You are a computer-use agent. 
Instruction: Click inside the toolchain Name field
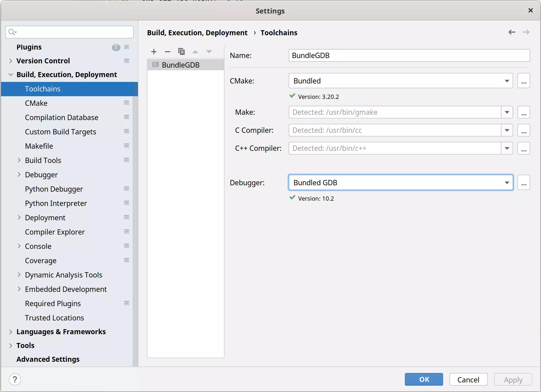pyautogui.click(x=409, y=55)
